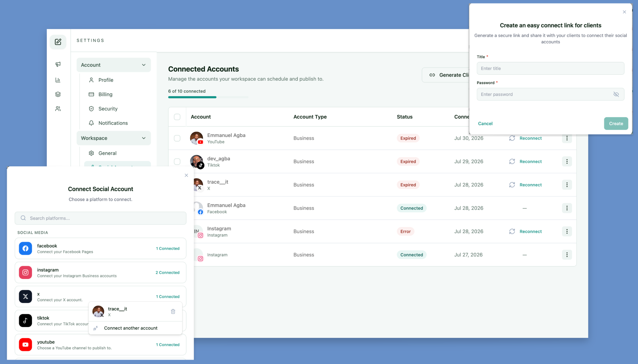
Task: Expand the instagram 2 Connected list
Action: click(x=168, y=272)
